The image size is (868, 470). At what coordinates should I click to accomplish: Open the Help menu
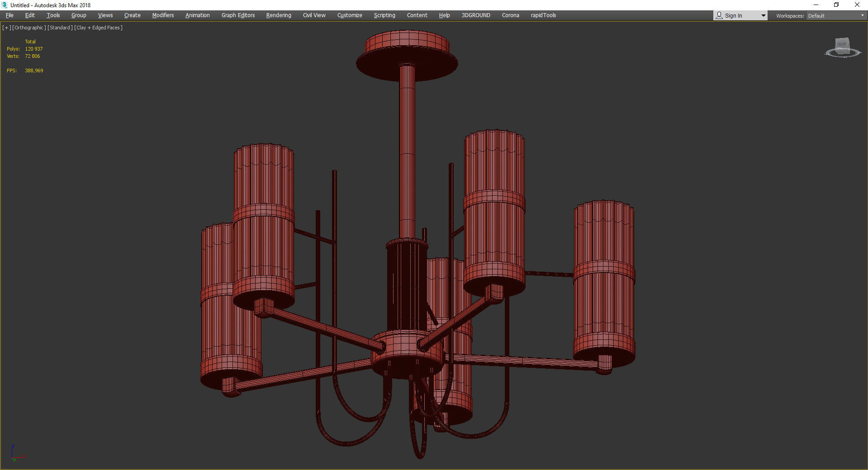pos(444,15)
